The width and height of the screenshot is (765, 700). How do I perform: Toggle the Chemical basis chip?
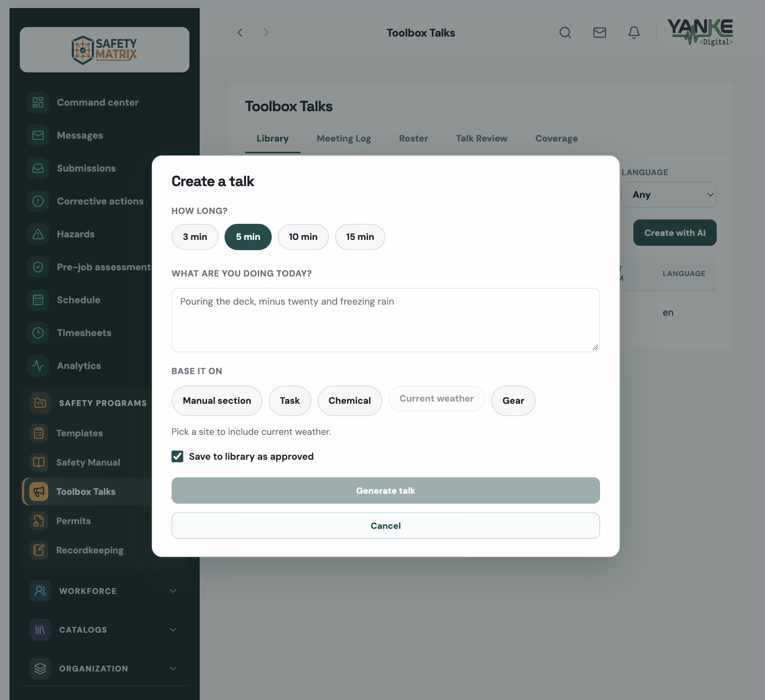[350, 401]
